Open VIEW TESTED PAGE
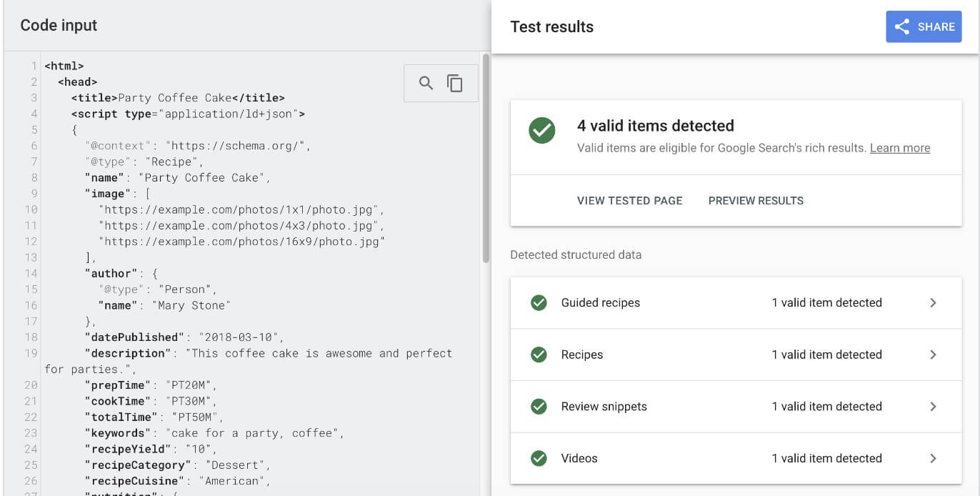This screenshot has width=980, height=496. click(629, 201)
